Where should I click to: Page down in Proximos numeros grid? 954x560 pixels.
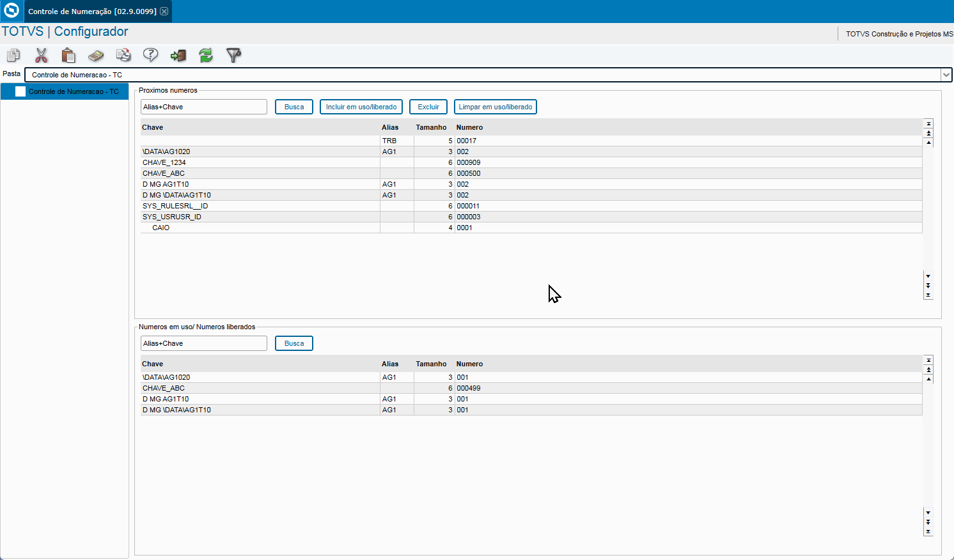pyautogui.click(x=928, y=286)
